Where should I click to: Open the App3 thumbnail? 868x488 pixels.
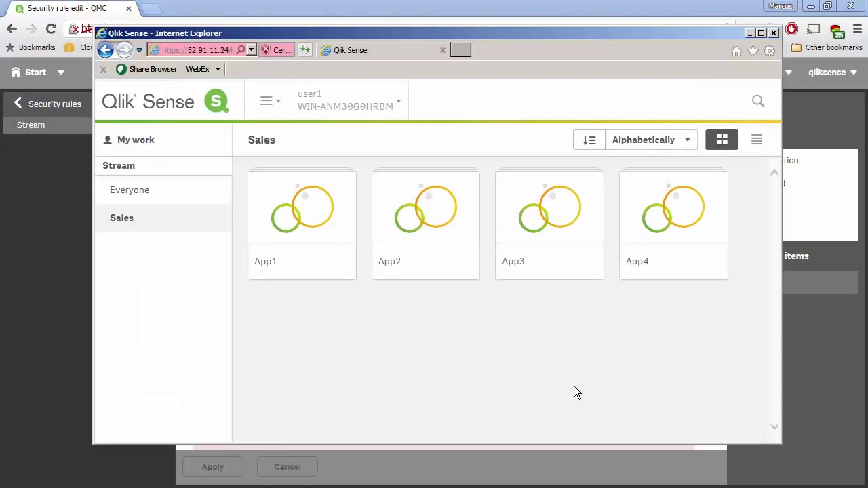pos(549,225)
